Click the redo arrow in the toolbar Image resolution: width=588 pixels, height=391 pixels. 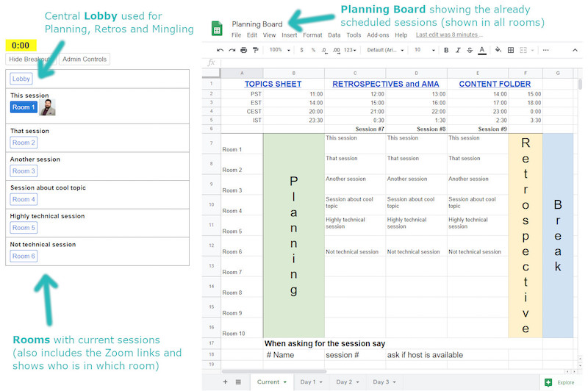[x=232, y=50]
